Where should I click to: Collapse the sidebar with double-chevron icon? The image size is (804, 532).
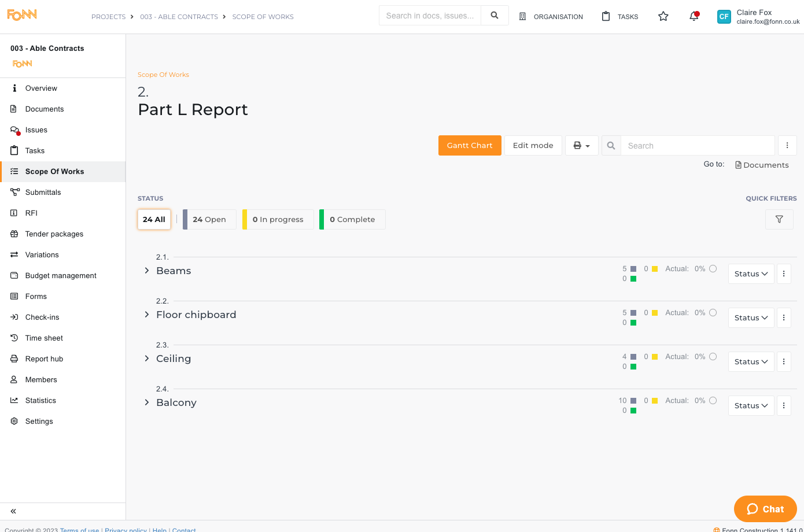click(x=13, y=511)
